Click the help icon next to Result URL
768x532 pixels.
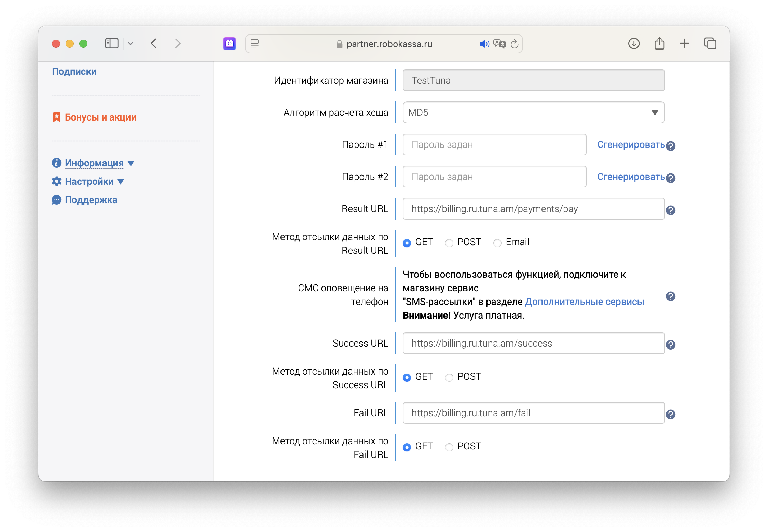pyautogui.click(x=670, y=210)
